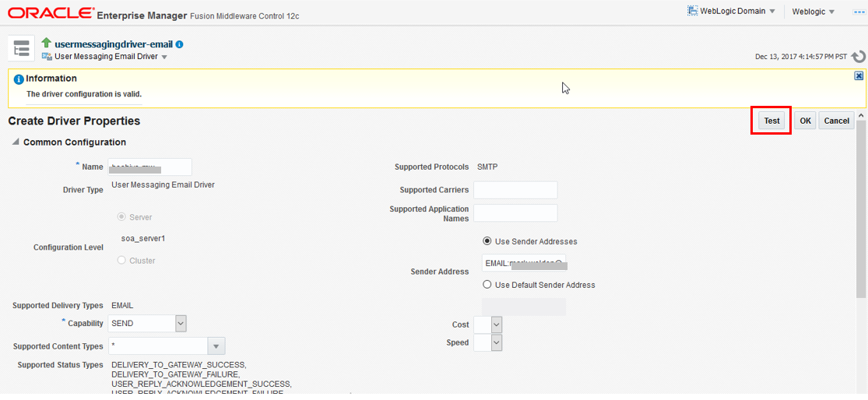Click the Name input field
This screenshot has width=868, height=400.
(150, 167)
